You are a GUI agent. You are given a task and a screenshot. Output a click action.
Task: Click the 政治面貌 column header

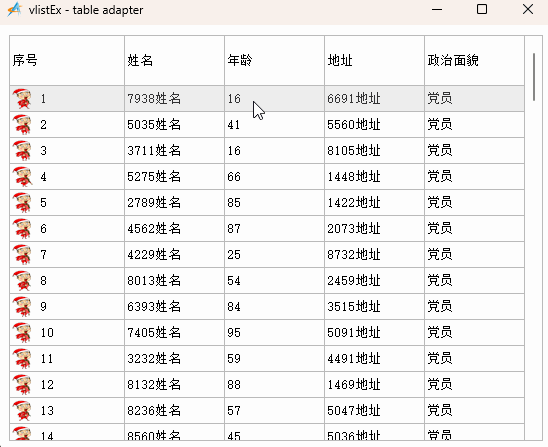(x=474, y=60)
